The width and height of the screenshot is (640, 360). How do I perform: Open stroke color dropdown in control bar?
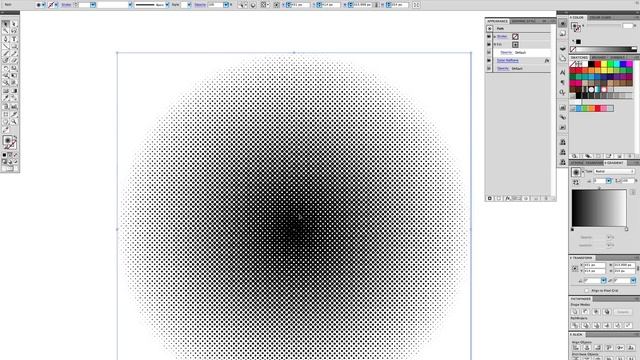[x=56, y=5]
